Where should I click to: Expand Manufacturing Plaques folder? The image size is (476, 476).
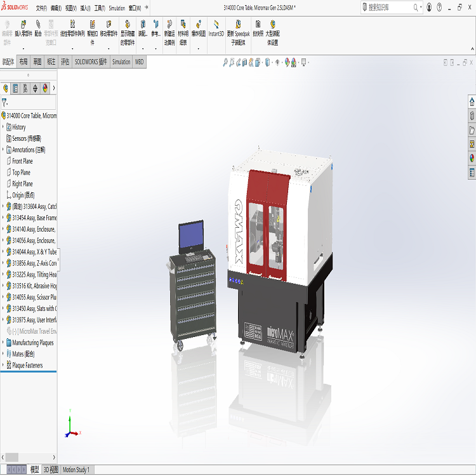(x=3, y=342)
